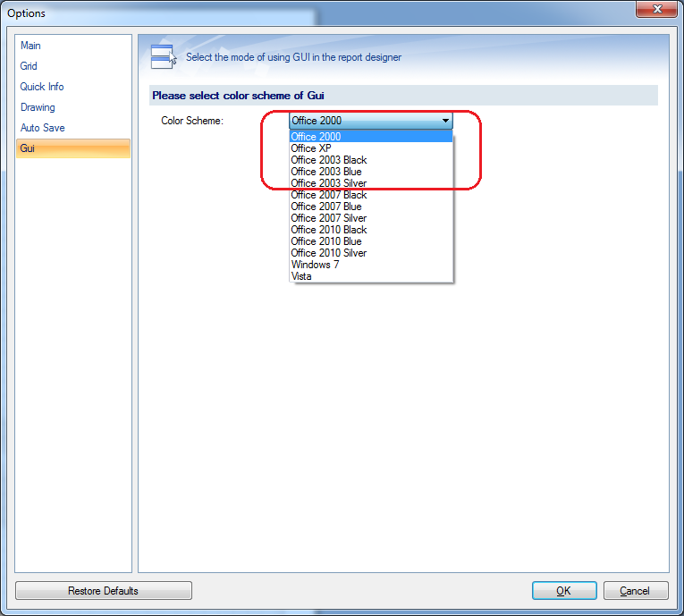Click the GUI mode header icon

164,56
